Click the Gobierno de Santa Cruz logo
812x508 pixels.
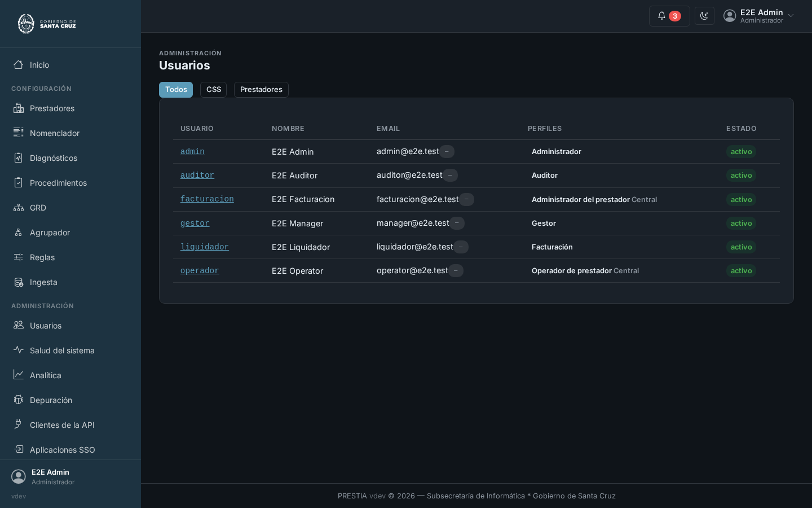(x=47, y=24)
